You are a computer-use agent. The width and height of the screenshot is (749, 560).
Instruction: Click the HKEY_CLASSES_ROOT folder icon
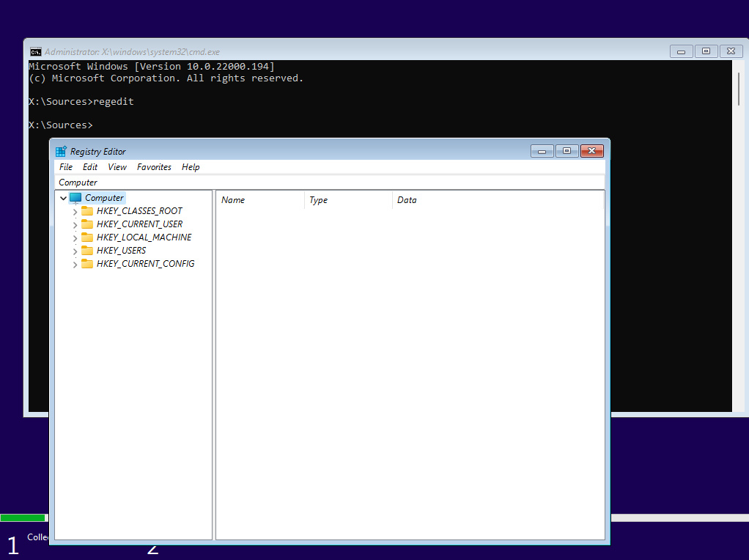[87, 210]
